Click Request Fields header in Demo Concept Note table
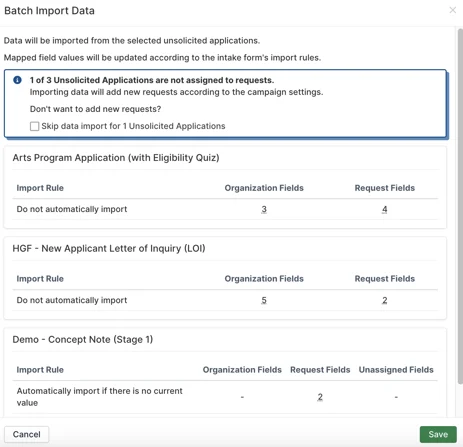Image resolution: width=463 pixels, height=447 pixels. point(320,370)
